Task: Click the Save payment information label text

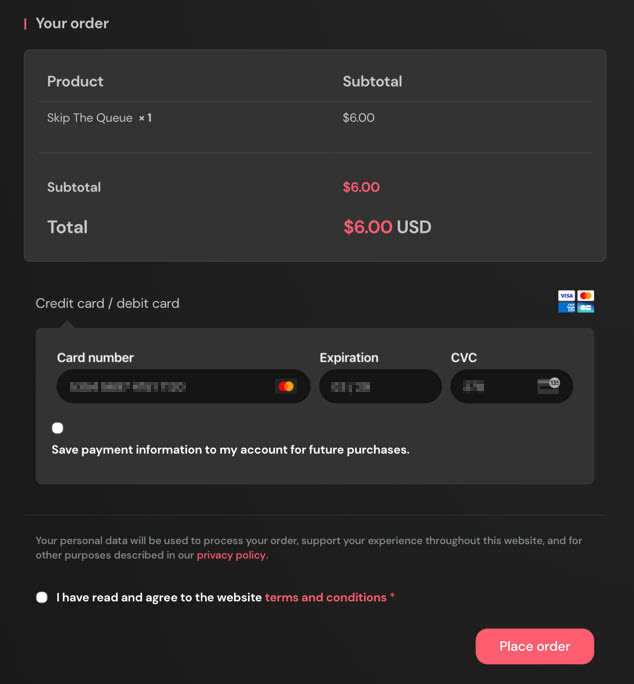Action: pos(230,450)
